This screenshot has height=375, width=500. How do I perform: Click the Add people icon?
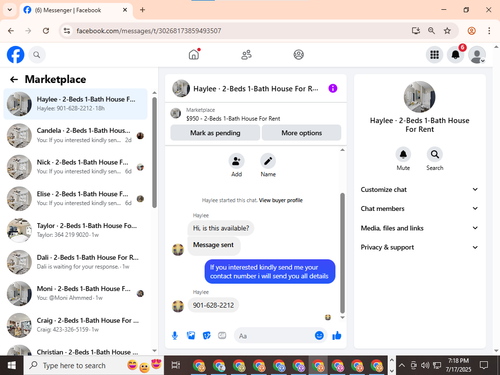point(236,161)
